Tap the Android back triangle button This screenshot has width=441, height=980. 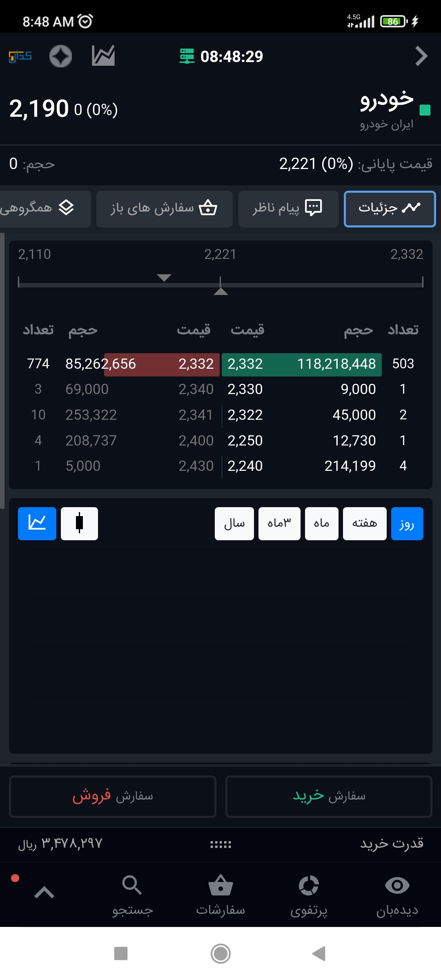[x=319, y=953]
